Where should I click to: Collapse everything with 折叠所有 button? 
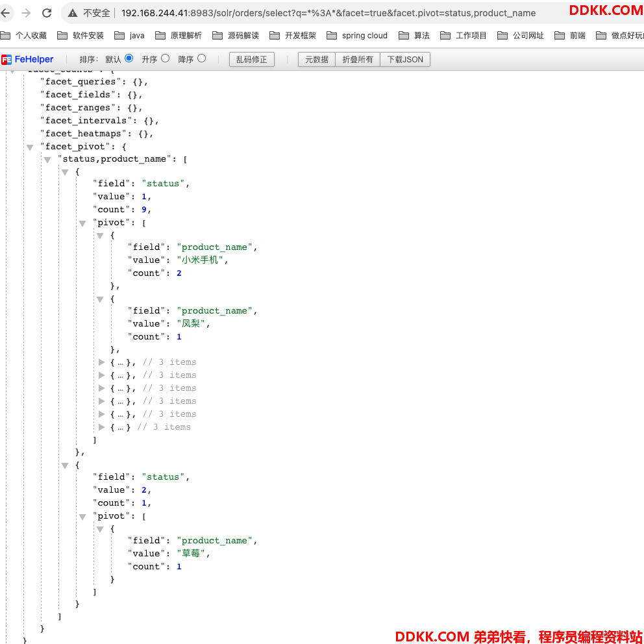pos(358,60)
